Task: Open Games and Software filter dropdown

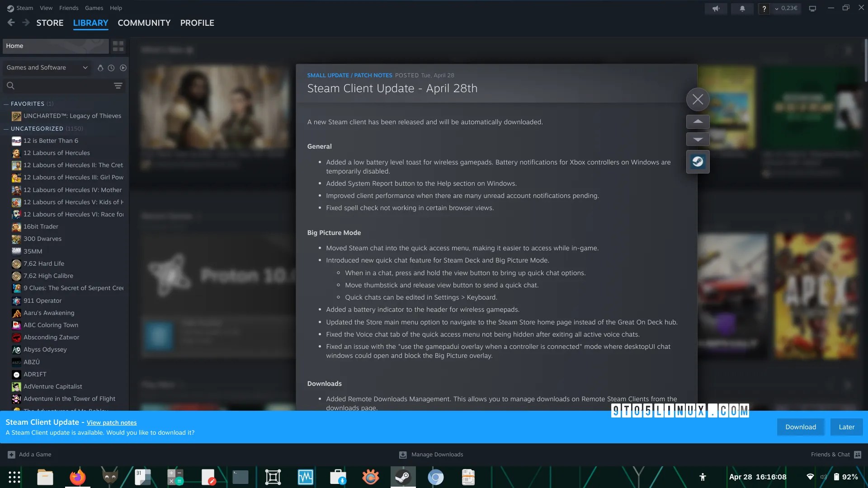Action: click(x=47, y=68)
